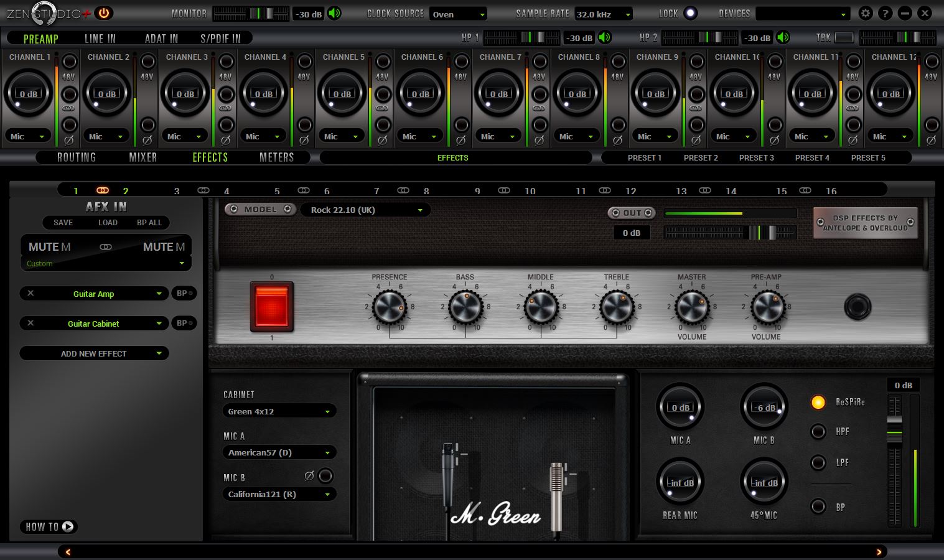Bypass the Guitar Amp effect (BP)

pyautogui.click(x=184, y=293)
